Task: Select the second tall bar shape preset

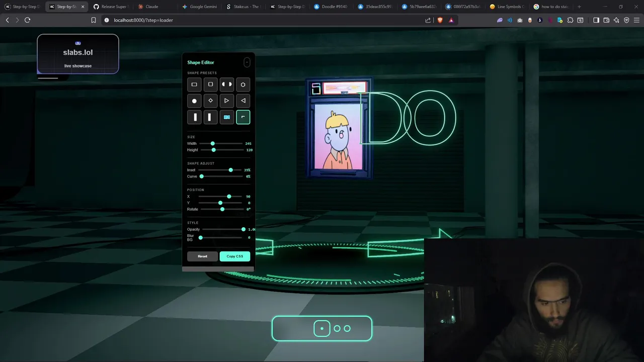Action: [210, 117]
